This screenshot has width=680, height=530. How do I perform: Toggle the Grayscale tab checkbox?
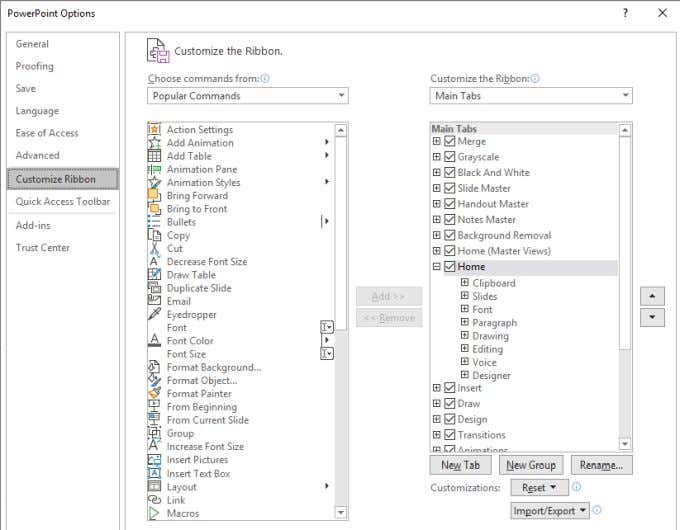coord(450,157)
